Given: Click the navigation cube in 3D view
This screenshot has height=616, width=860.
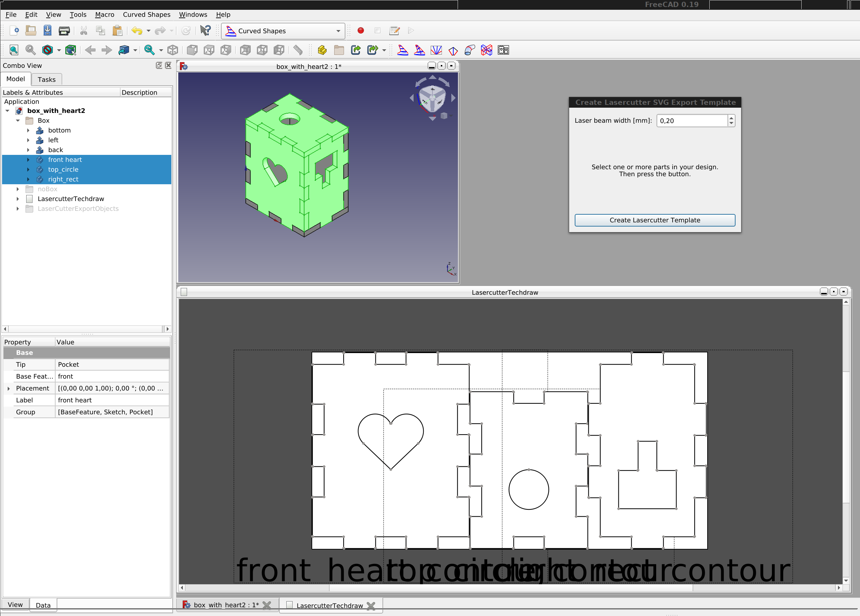Looking at the screenshot, I should 432,98.
